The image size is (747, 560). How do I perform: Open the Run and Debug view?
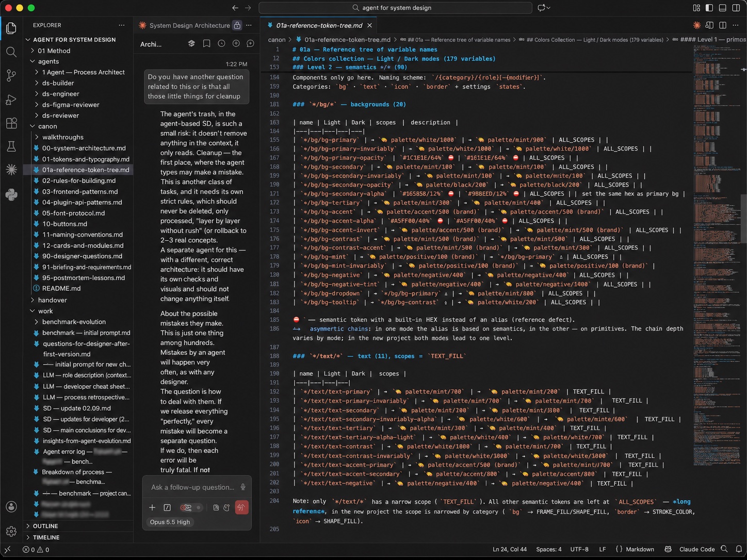(11, 100)
